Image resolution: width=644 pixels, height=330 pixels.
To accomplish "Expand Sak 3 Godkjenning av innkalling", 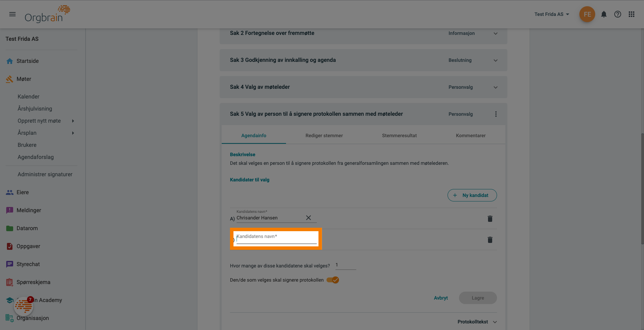I will (x=496, y=60).
